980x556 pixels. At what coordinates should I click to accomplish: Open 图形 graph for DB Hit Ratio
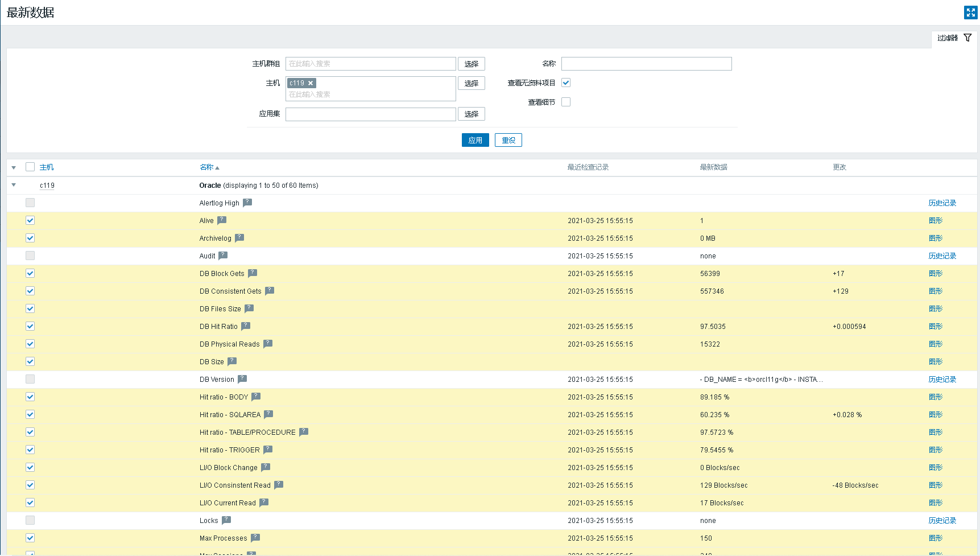click(936, 327)
